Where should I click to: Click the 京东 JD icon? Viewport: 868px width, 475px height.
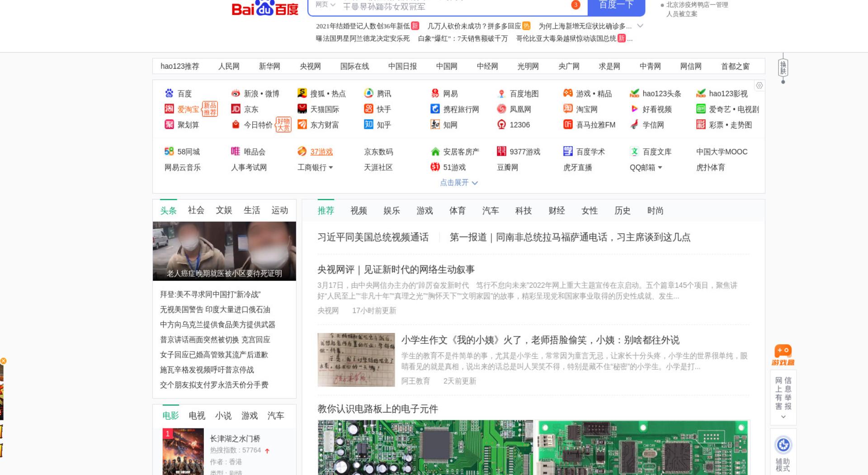coord(236,109)
